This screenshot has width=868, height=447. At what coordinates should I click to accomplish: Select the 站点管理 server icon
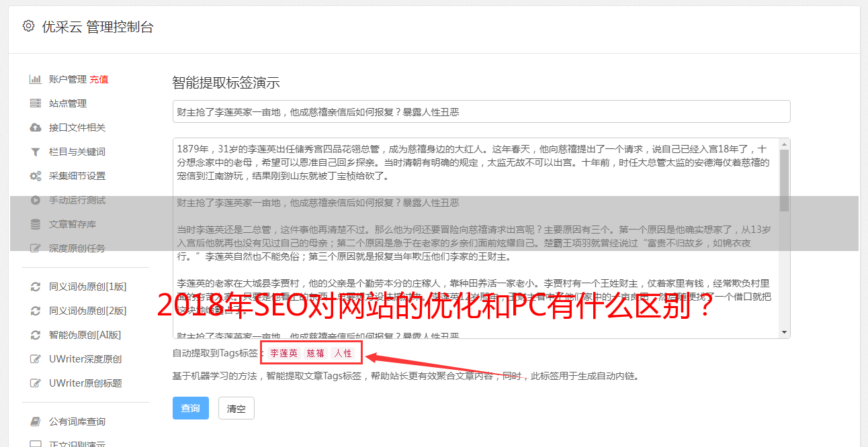[36, 103]
